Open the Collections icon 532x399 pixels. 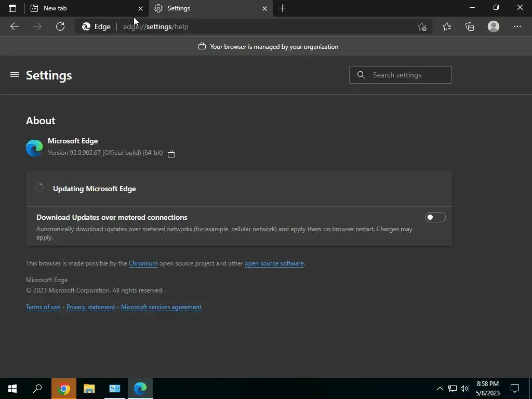coord(470,26)
